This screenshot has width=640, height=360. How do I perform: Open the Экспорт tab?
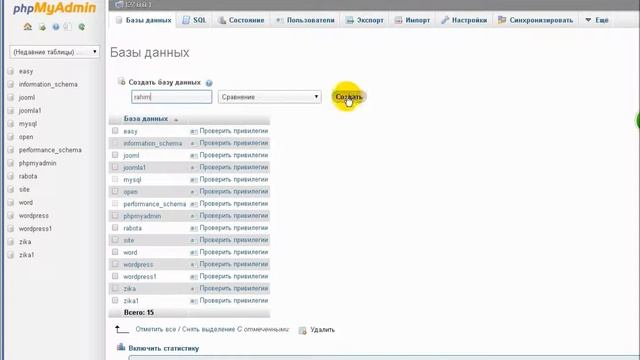365,20
